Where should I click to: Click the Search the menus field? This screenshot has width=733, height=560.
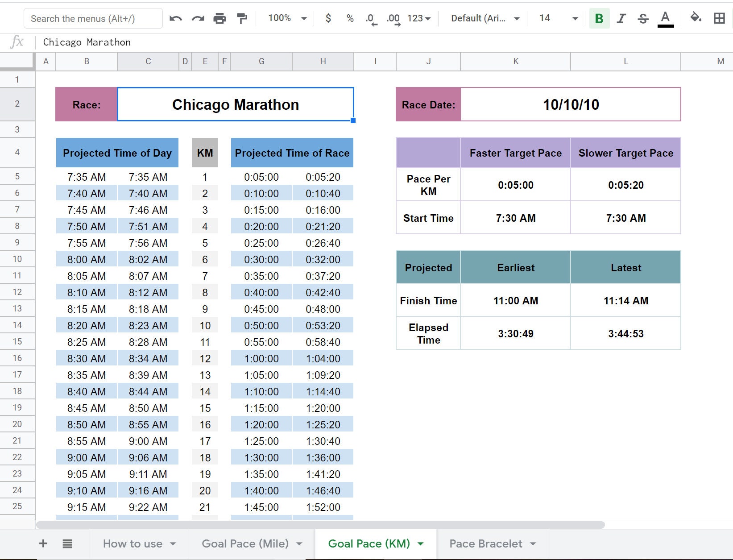tap(93, 18)
